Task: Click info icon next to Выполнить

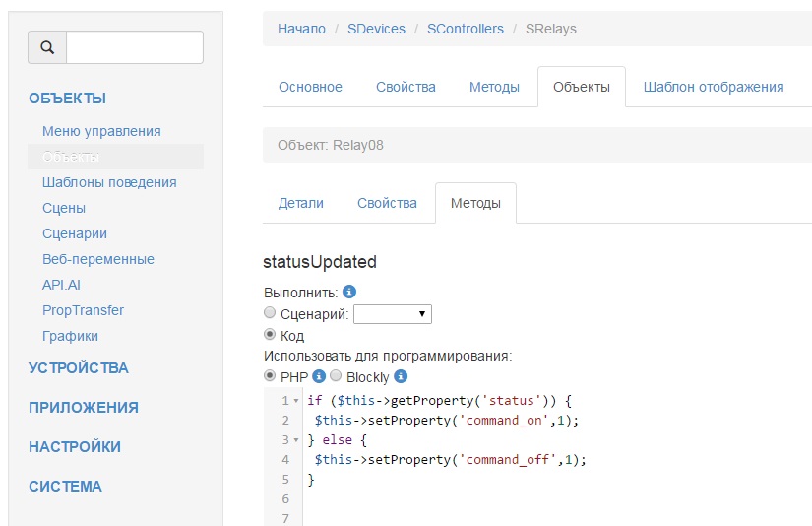Action: pyautogui.click(x=348, y=293)
